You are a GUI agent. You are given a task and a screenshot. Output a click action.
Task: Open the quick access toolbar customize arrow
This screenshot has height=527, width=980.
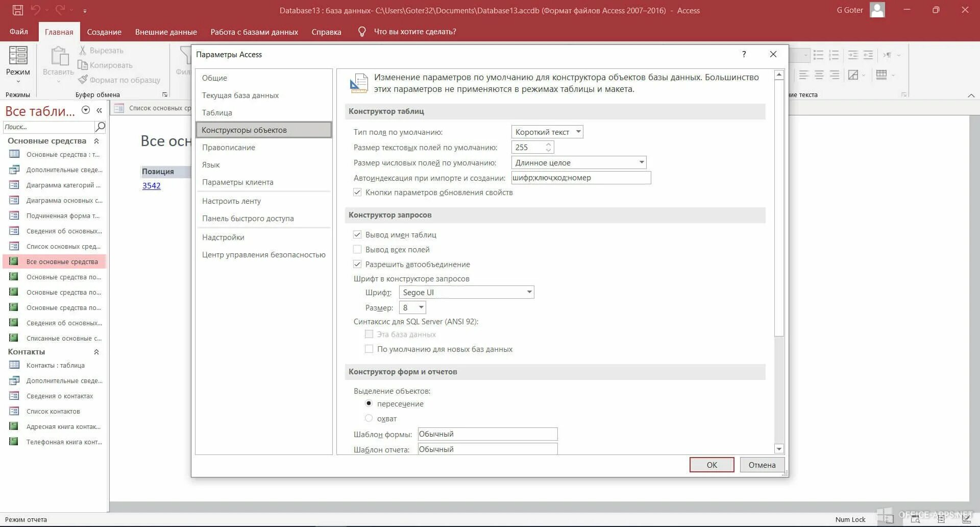[85, 11]
